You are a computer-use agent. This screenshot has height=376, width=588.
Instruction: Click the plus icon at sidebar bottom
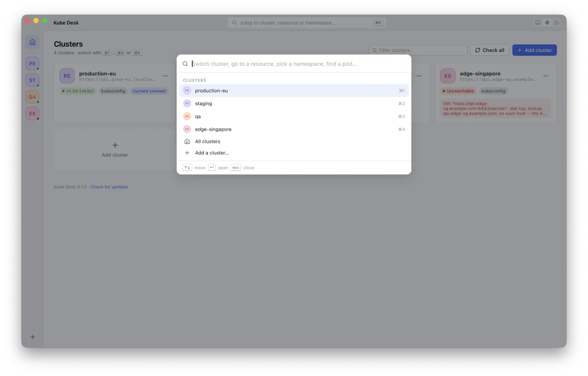pyautogui.click(x=32, y=337)
